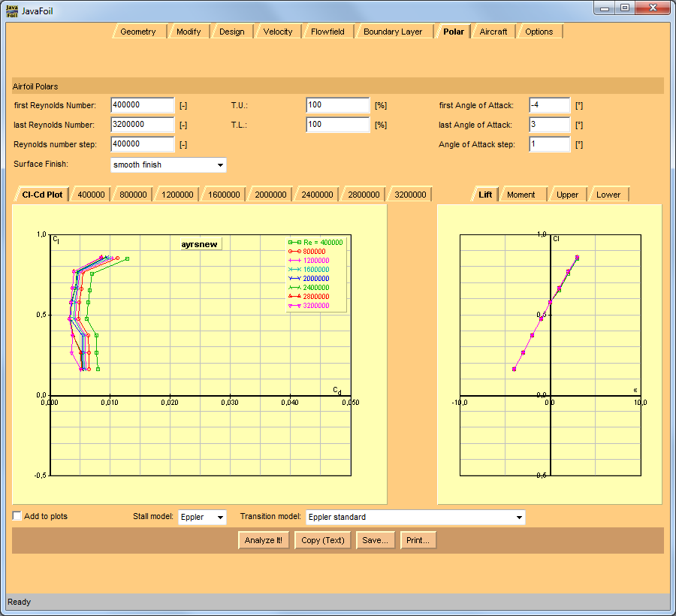Click the Print... button
Image resolution: width=676 pixels, height=616 pixels.
coord(418,540)
